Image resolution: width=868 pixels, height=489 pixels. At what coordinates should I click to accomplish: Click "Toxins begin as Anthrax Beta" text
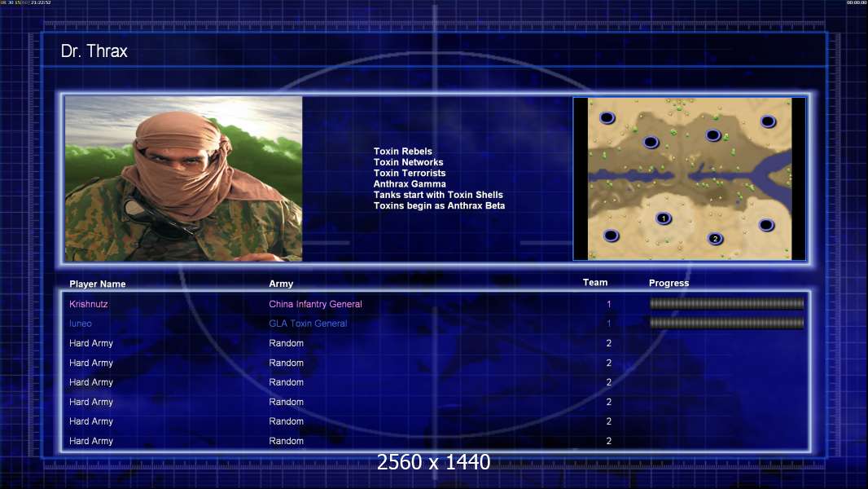[x=439, y=205]
